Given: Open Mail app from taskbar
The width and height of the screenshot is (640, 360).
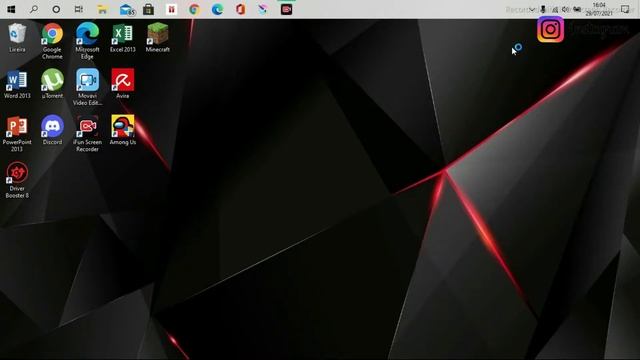Looking at the screenshot, I should point(127,9).
